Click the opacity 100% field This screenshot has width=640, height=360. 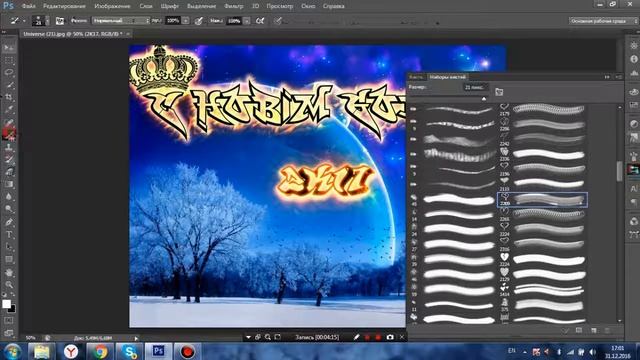[x=173, y=21]
